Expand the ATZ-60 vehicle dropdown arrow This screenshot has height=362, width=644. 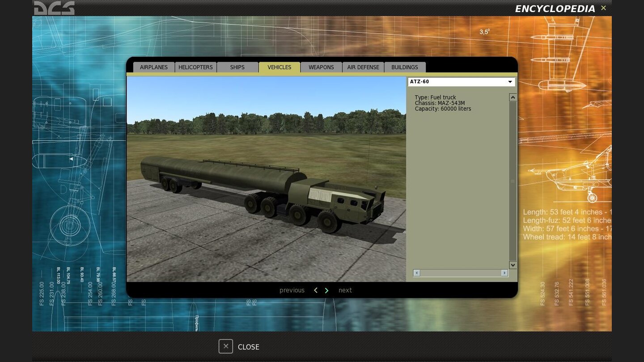(510, 82)
